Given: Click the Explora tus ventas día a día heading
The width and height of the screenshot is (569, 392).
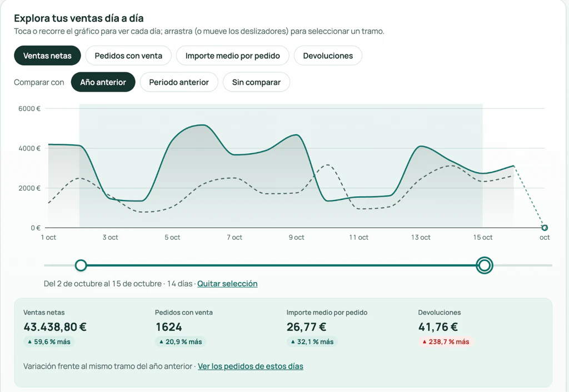Looking at the screenshot, I should pos(79,18).
